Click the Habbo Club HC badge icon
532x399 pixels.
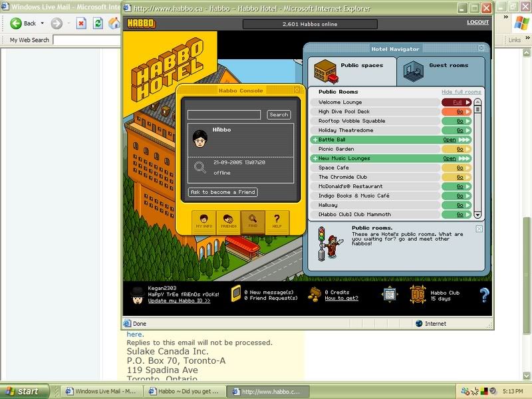pos(417,295)
